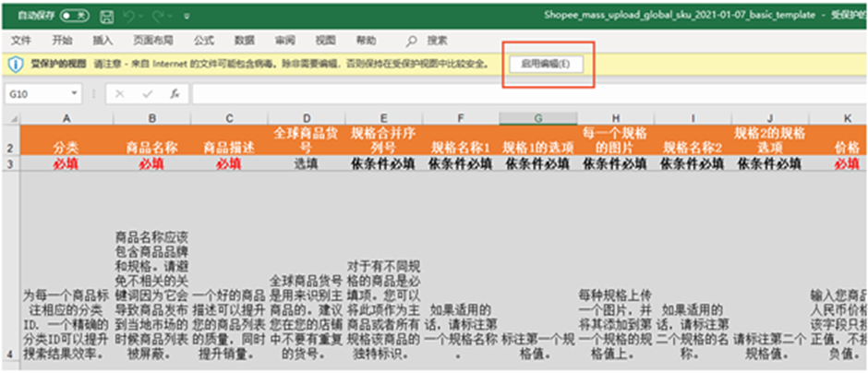Click the formula bar confirm checkmark icon

pos(147,94)
